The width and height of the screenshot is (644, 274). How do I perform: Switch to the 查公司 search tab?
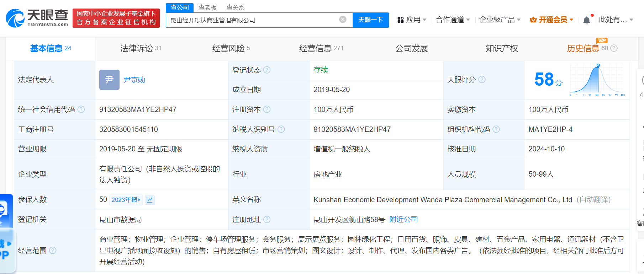tap(180, 7)
